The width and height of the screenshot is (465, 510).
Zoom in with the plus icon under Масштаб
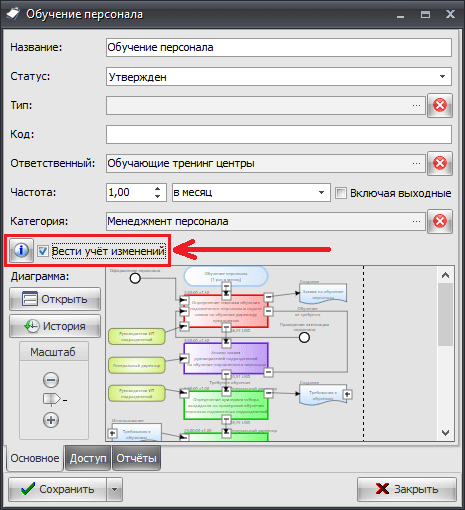pos(51,420)
